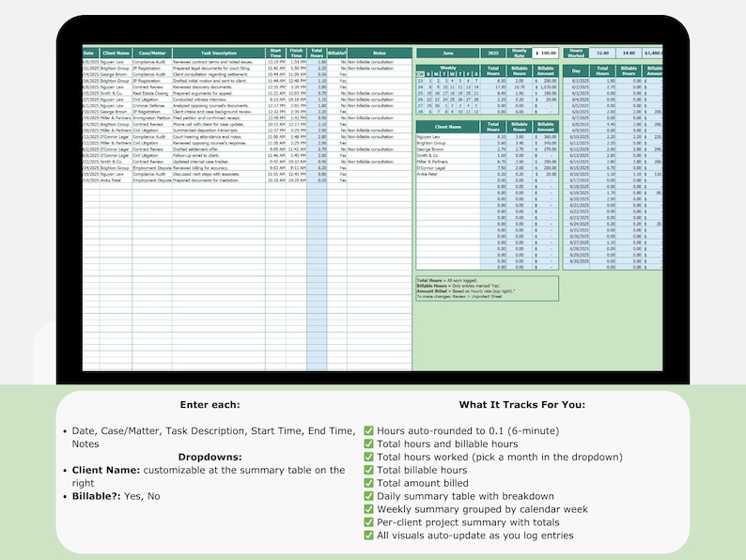Click Miller & Partners in the client summary

448,162
